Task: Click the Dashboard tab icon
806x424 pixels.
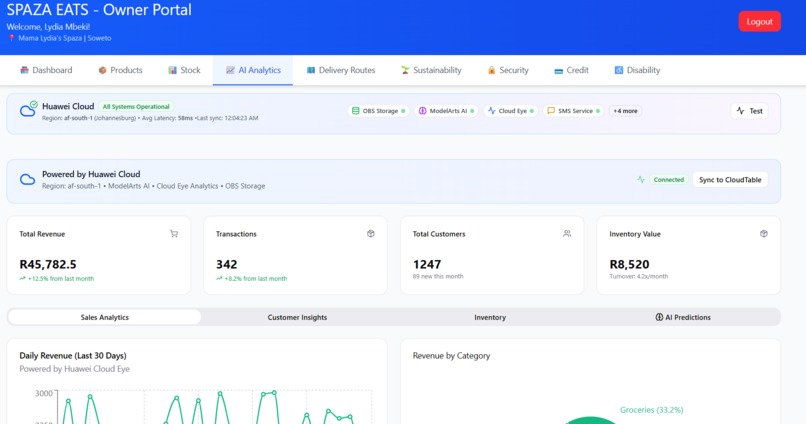Action: [x=24, y=70]
